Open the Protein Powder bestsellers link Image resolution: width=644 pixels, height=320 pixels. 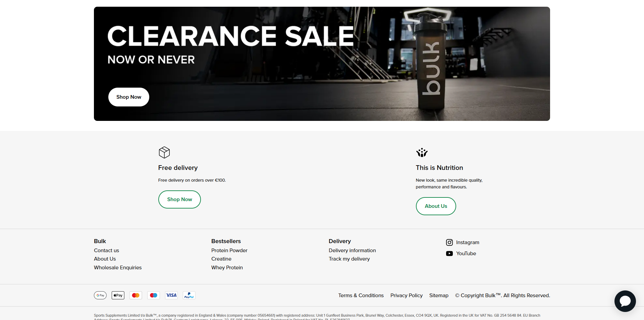[x=229, y=250]
